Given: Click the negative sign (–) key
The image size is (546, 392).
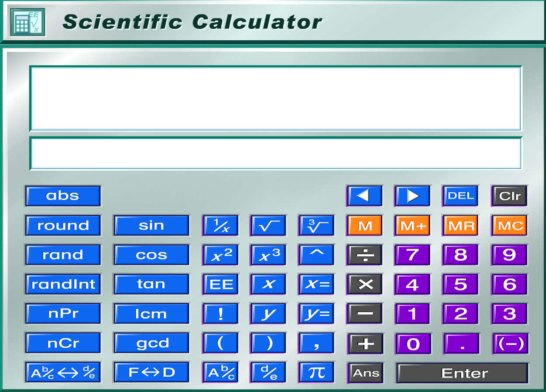Looking at the screenshot, I should coord(510,343).
